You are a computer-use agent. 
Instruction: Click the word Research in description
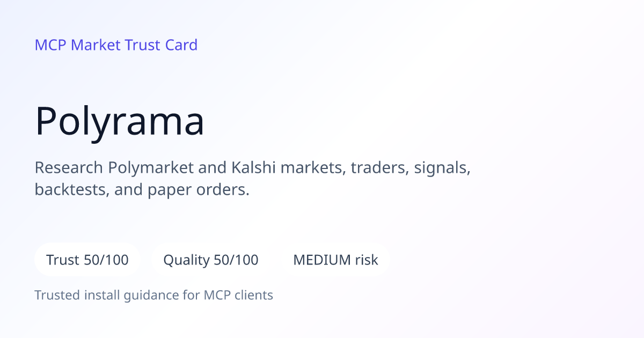(69, 167)
